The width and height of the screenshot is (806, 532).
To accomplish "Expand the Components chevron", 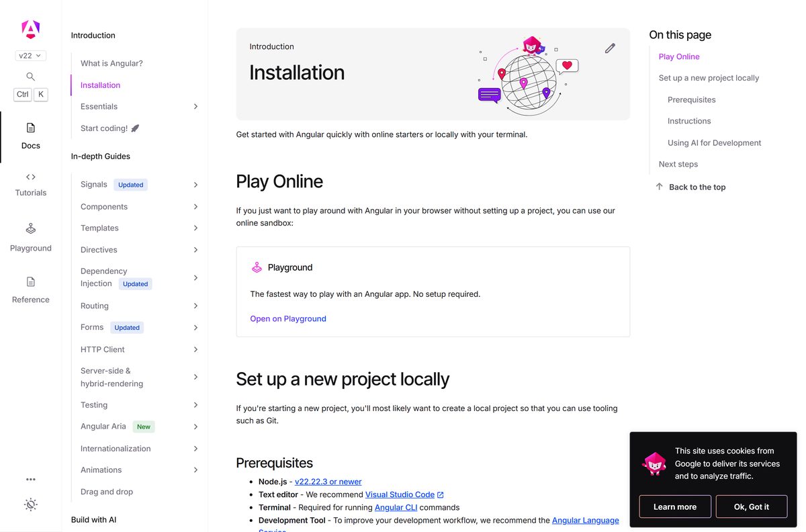I will [x=195, y=207].
